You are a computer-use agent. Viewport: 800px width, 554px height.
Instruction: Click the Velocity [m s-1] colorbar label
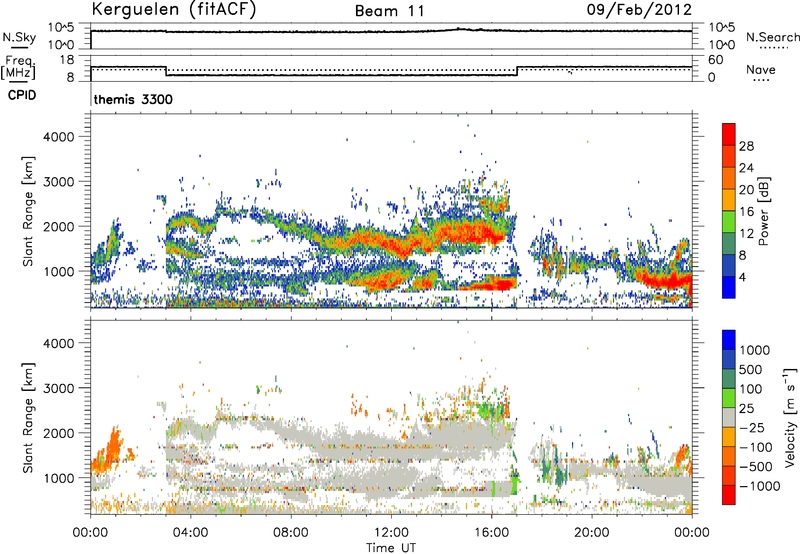click(790, 418)
